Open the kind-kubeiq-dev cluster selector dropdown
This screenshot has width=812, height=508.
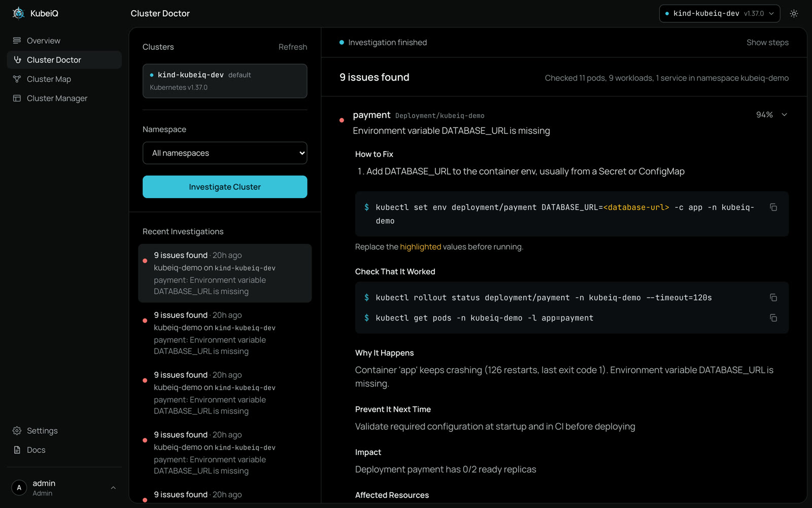(719, 14)
